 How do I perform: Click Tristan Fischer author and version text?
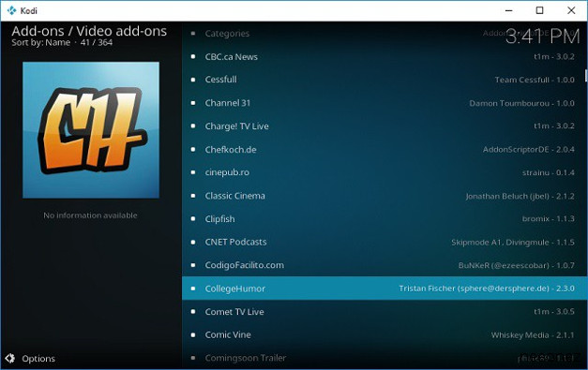487,289
